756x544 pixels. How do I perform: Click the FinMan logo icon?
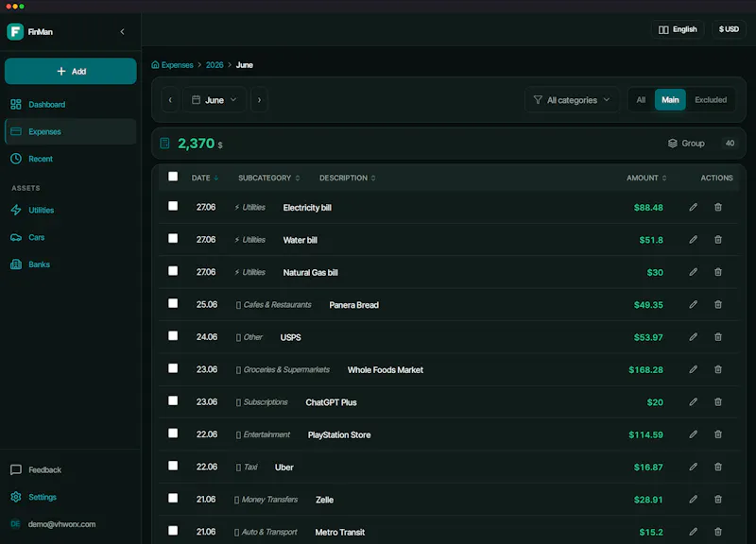[x=15, y=32]
